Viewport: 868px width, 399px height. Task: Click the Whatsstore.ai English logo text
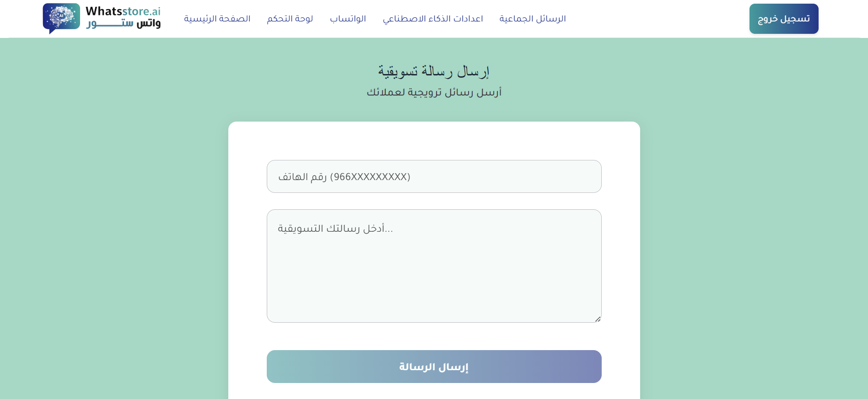coord(123,11)
